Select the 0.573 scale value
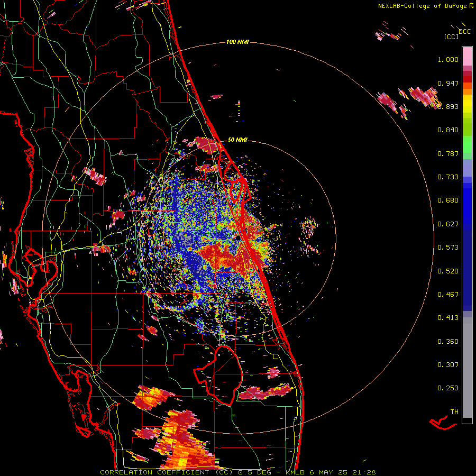Screen dimensions: 476x476 tap(448, 248)
